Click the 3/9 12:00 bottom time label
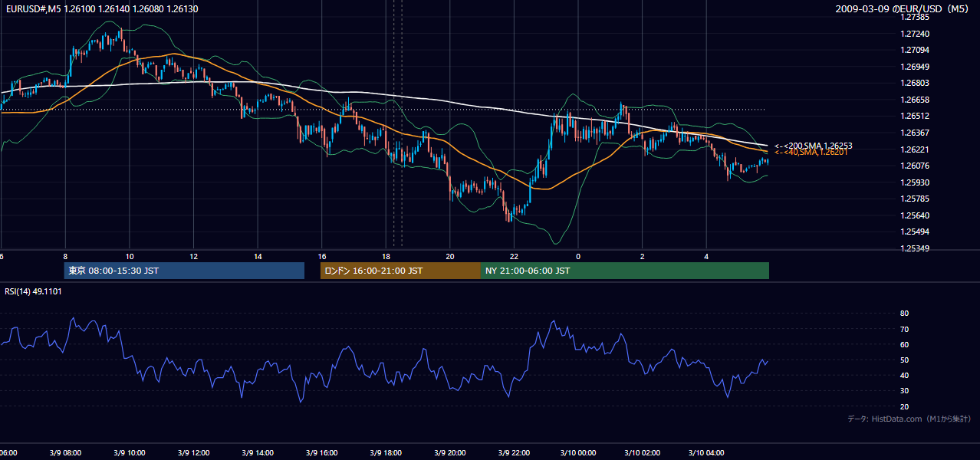980x460 pixels. pyautogui.click(x=193, y=452)
